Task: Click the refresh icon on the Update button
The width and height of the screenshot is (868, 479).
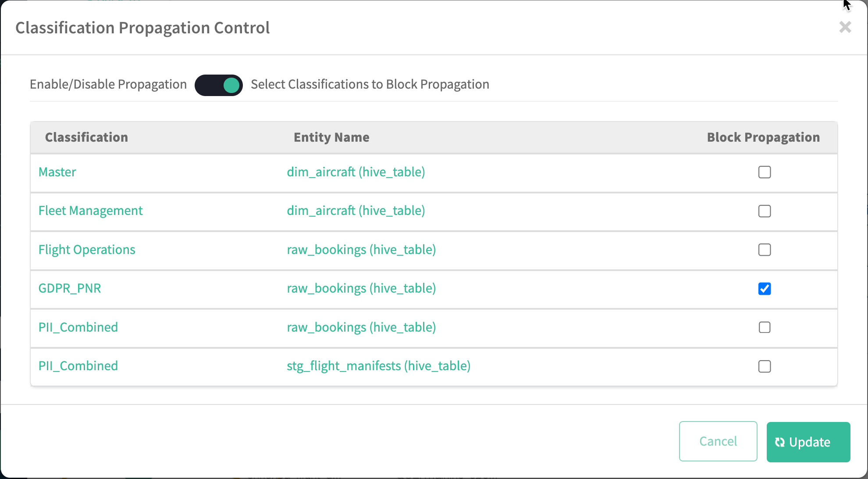Action: 779,442
